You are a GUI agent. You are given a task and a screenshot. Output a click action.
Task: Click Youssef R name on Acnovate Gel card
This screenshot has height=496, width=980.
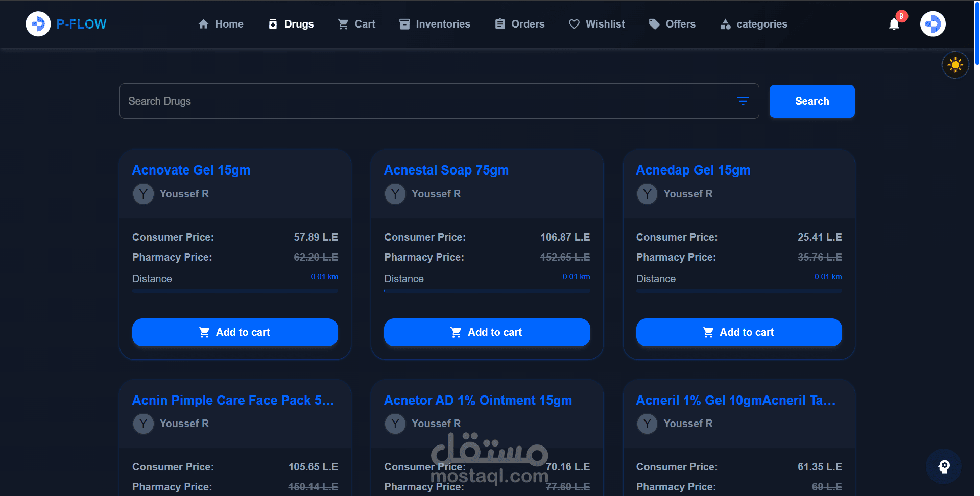pos(184,194)
